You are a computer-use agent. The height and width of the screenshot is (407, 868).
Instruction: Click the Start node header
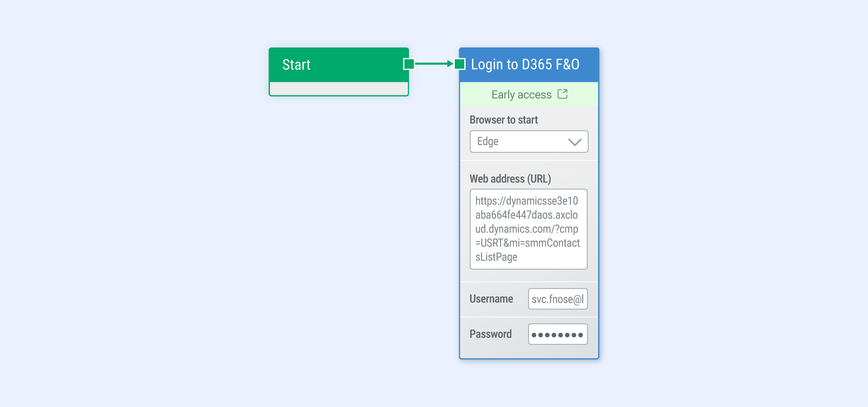339,64
